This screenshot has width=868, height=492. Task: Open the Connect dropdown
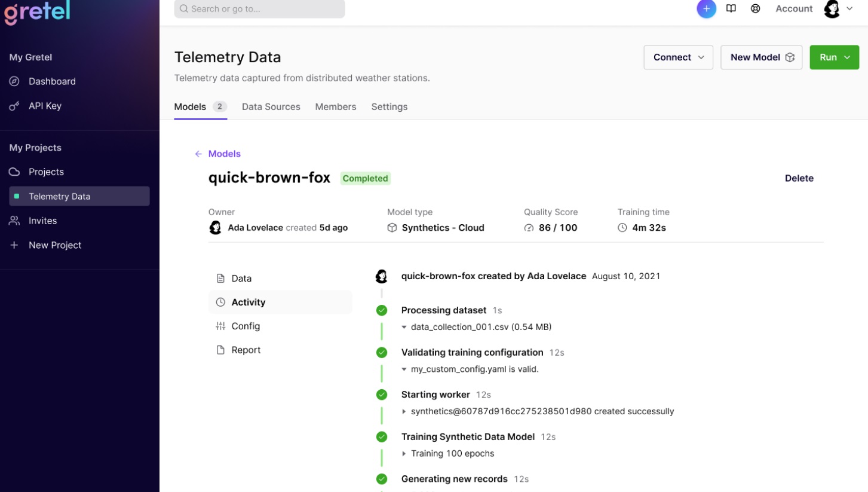coord(678,57)
